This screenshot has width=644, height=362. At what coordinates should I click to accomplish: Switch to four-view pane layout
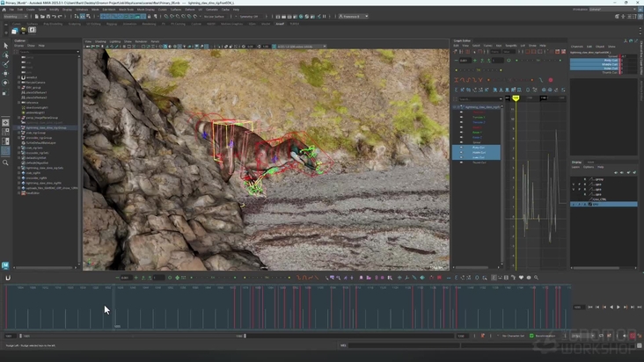point(6,132)
